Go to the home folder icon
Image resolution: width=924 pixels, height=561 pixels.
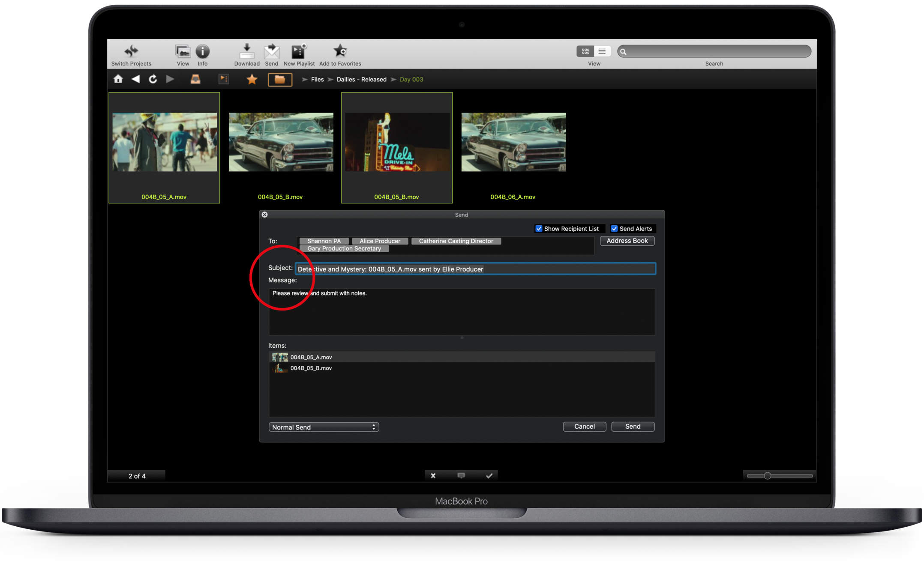pyautogui.click(x=118, y=79)
